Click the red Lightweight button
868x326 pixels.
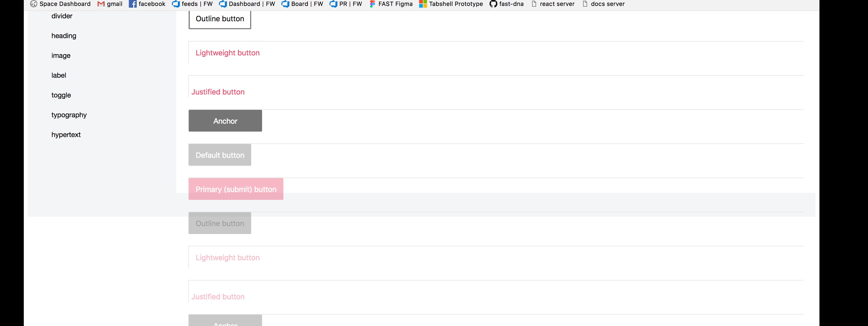(227, 53)
